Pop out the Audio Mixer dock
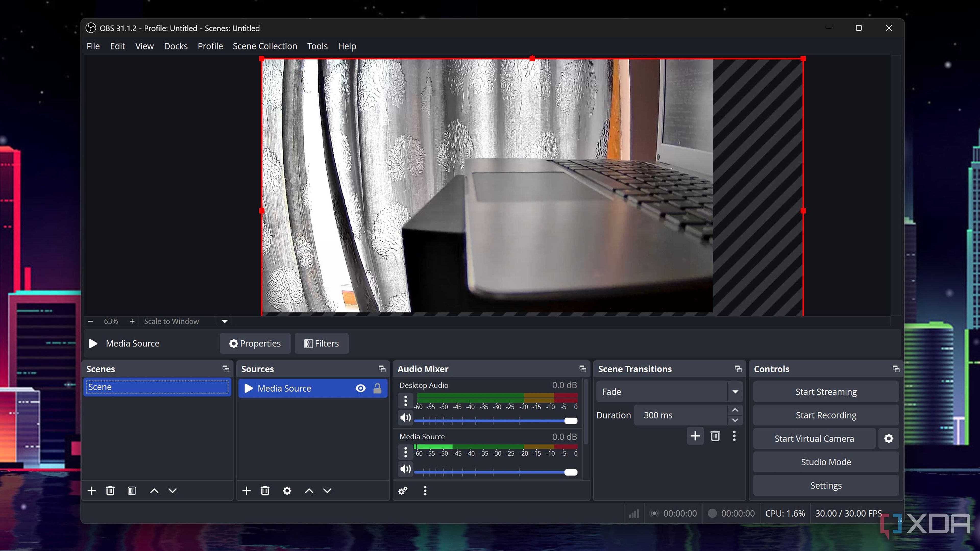The image size is (980, 551). (x=582, y=369)
